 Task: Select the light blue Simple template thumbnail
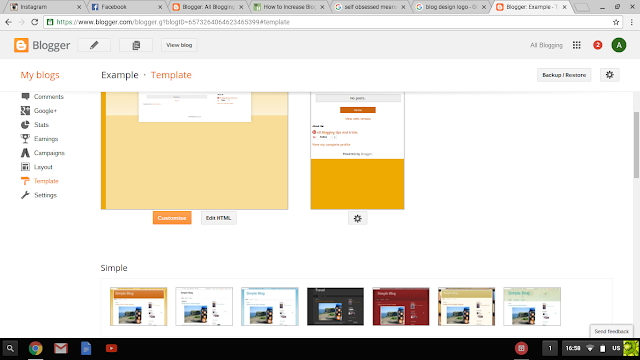270,307
